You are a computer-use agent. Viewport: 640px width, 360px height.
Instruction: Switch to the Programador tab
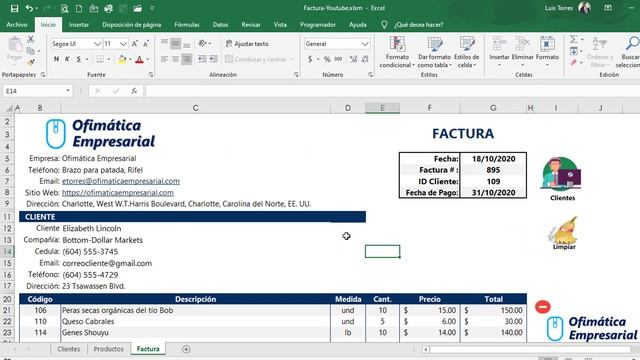pyautogui.click(x=318, y=25)
